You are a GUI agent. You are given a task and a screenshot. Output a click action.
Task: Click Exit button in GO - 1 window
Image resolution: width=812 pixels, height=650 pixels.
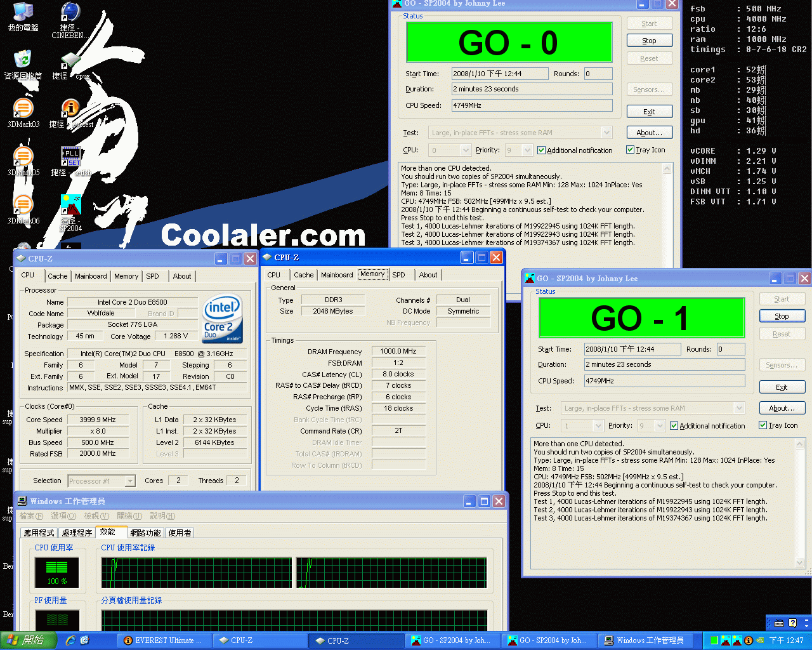tap(782, 387)
